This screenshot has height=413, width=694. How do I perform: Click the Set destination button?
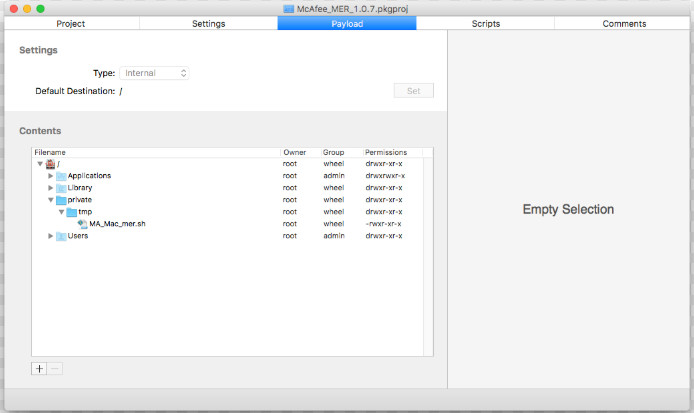413,91
